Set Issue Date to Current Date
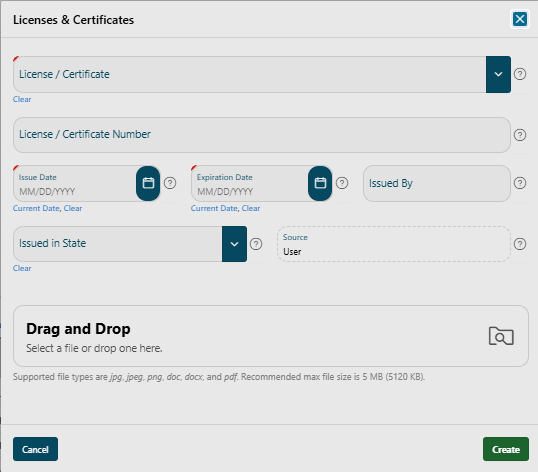The width and height of the screenshot is (538, 472). 36,208
